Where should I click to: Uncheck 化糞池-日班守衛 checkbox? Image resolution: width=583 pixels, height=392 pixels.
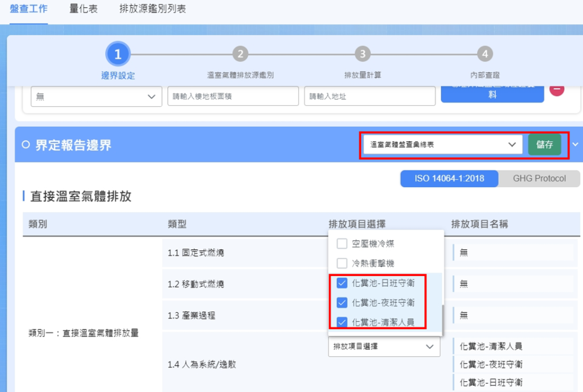(x=342, y=283)
